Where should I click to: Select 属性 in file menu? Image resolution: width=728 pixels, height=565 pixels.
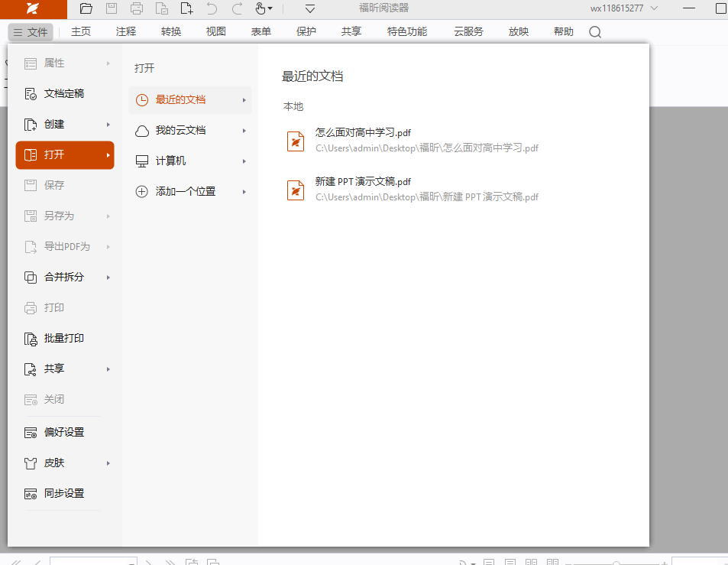click(x=65, y=63)
